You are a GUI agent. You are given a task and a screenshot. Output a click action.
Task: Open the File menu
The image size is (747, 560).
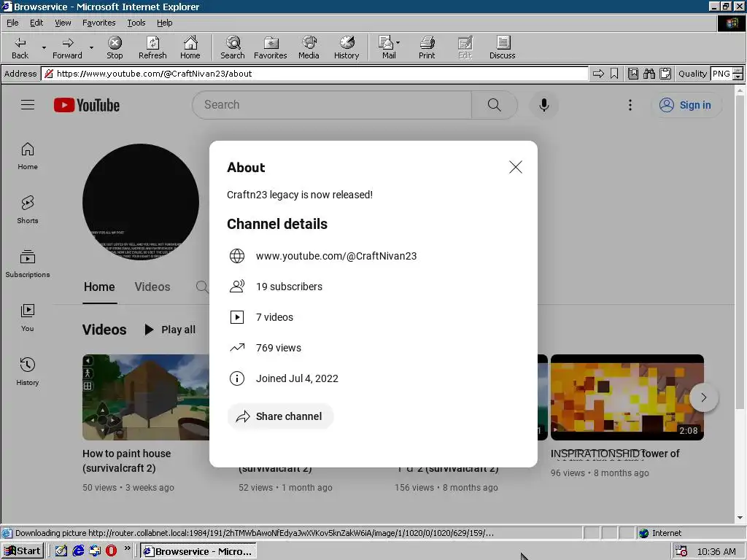tap(12, 23)
